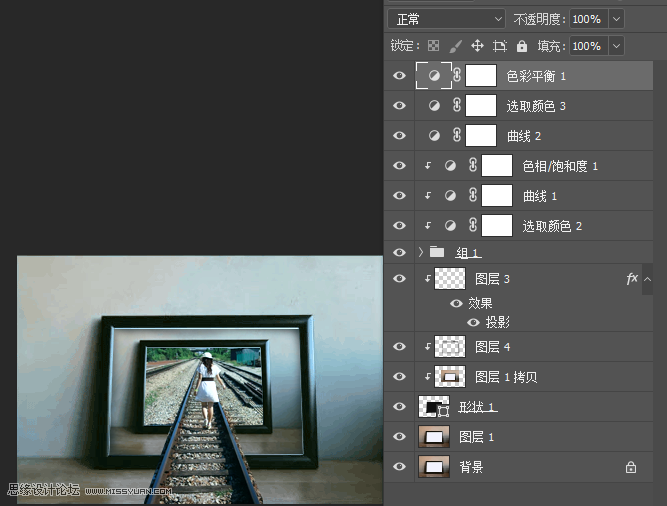Click the fx icon on 图层 3

click(632, 279)
